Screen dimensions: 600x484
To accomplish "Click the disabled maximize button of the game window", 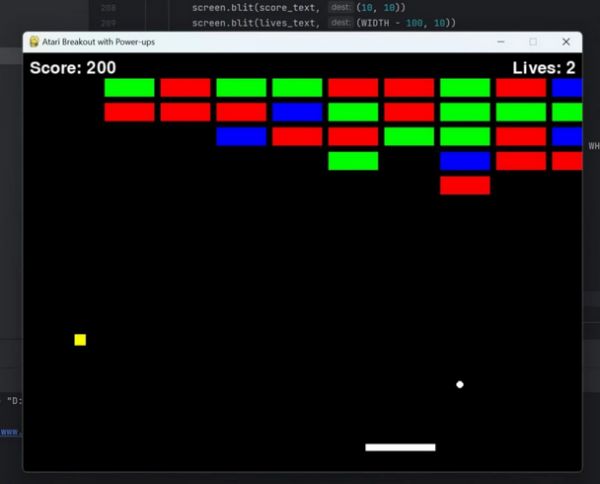I will click(533, 42).
